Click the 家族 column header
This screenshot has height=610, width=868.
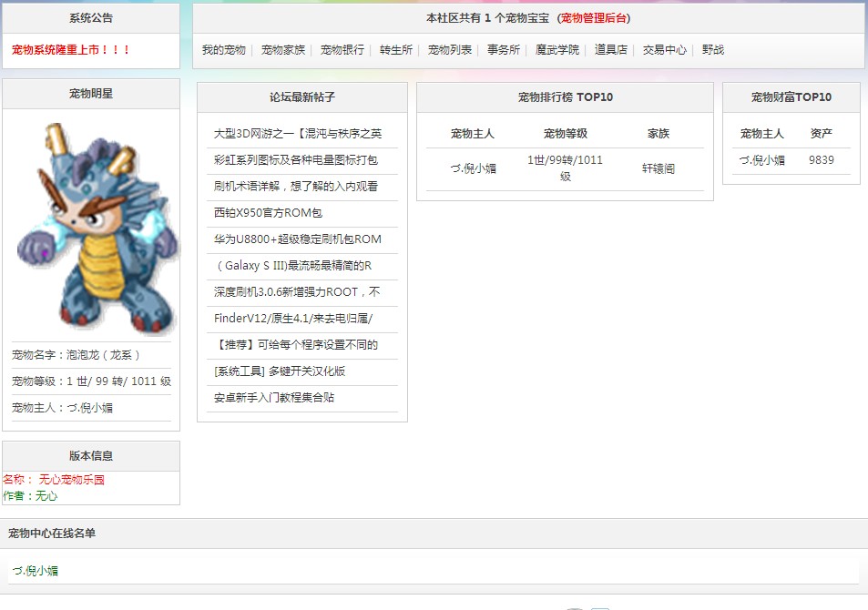click(x=659, y=134)
